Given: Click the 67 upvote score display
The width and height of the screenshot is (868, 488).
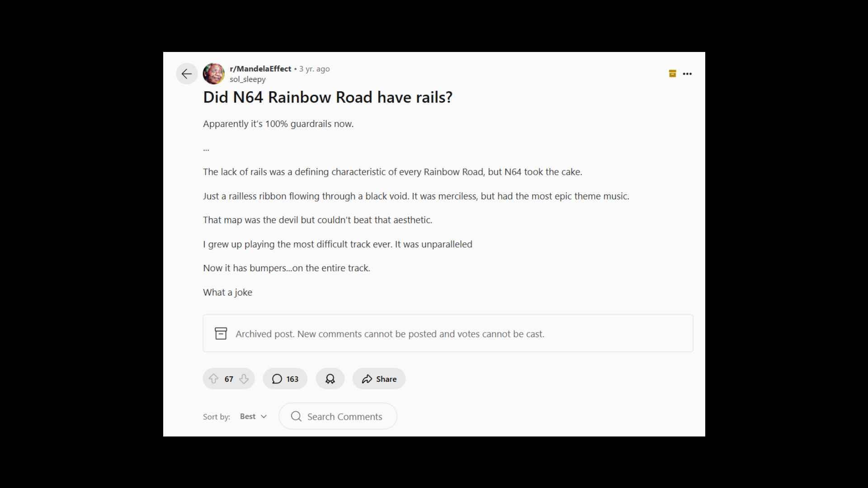Looking at the screenshot, I should click(228, 378).
